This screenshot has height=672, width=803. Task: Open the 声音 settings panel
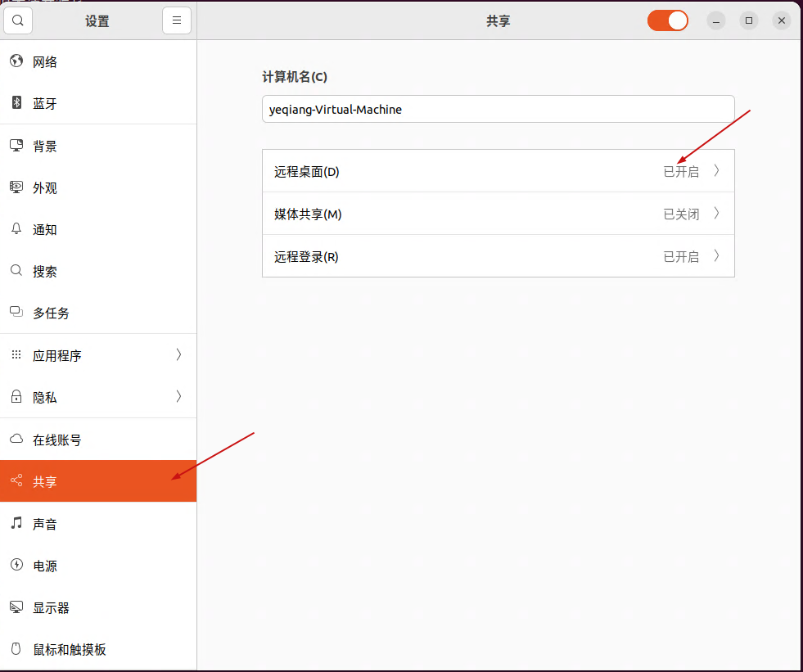point(98,524)
